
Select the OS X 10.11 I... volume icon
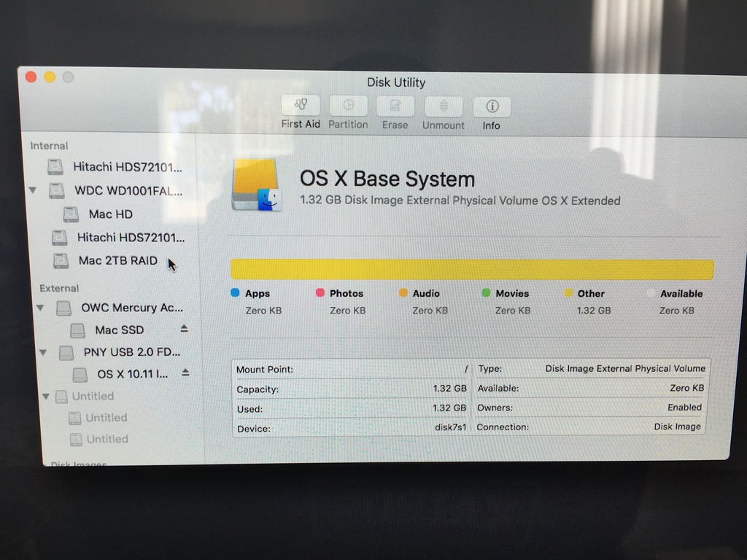click(x=80, y=374)
